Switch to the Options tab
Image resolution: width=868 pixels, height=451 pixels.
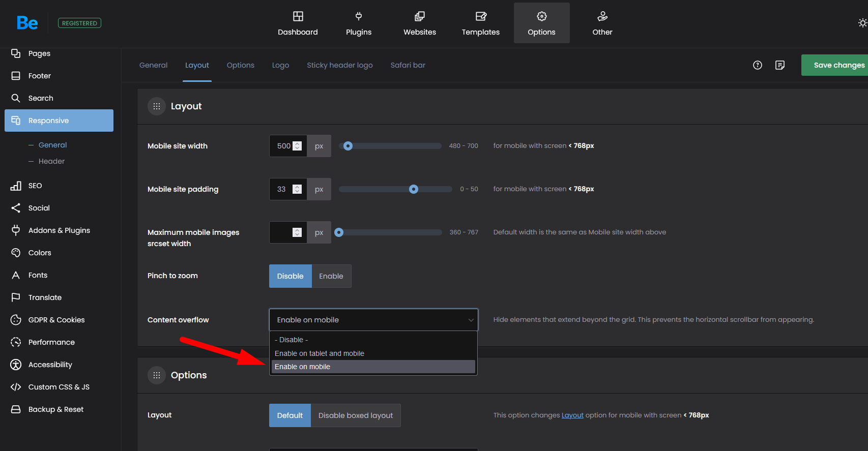(241, 65)
